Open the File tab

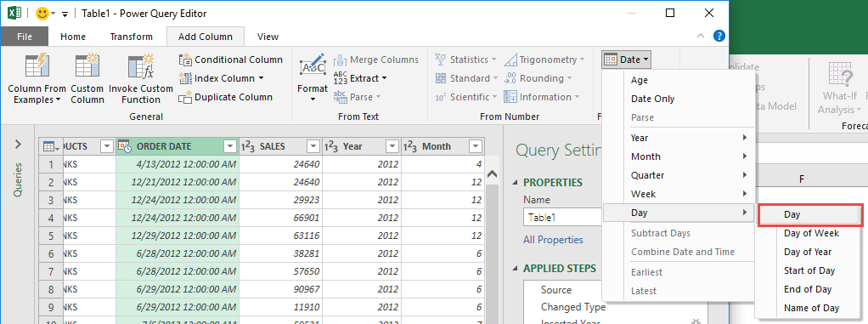[25, 37]
